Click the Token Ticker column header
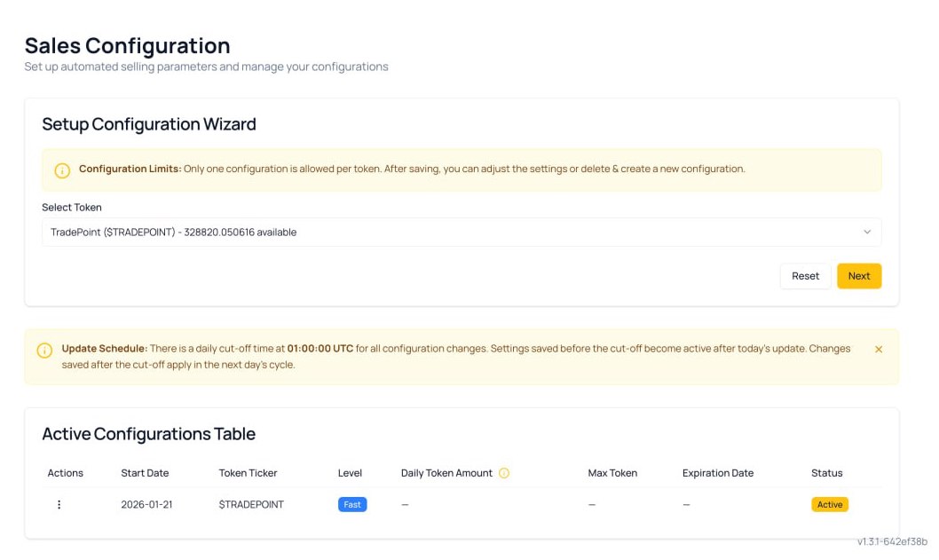 coord(248,473)
